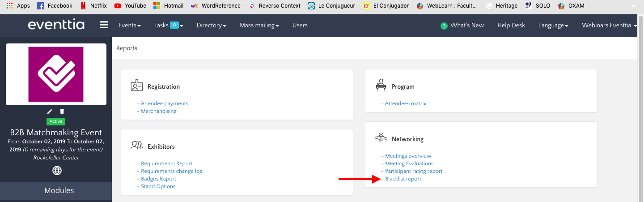Open the Blacklist report link

[x=403, y=179]
